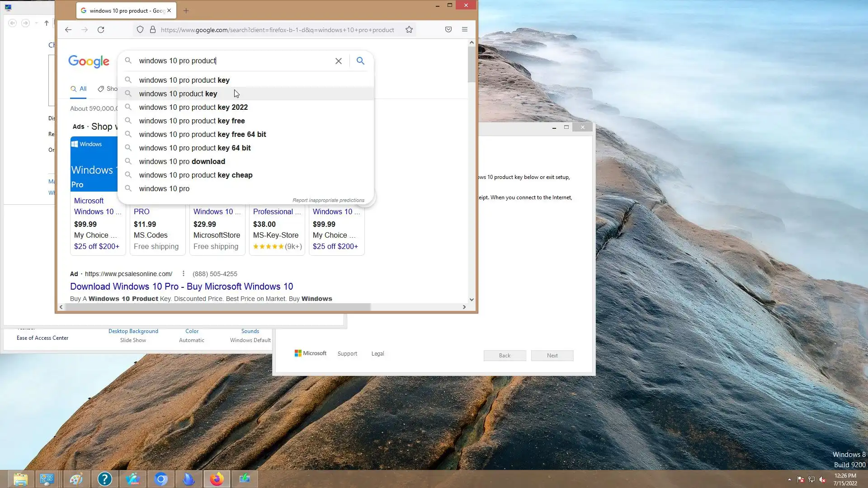Click the browser horizontal scrollbar track
The height and width of the screenshot is (488, 868).
(x=416, y=307)
